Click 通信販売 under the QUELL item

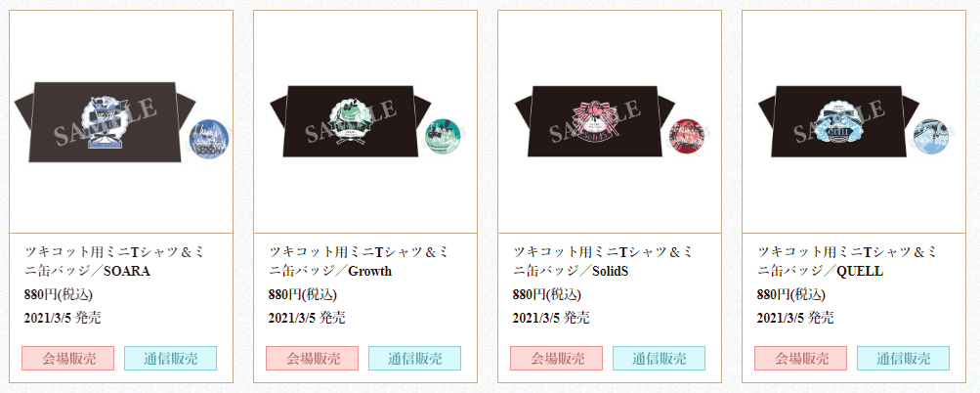(904, 359)
